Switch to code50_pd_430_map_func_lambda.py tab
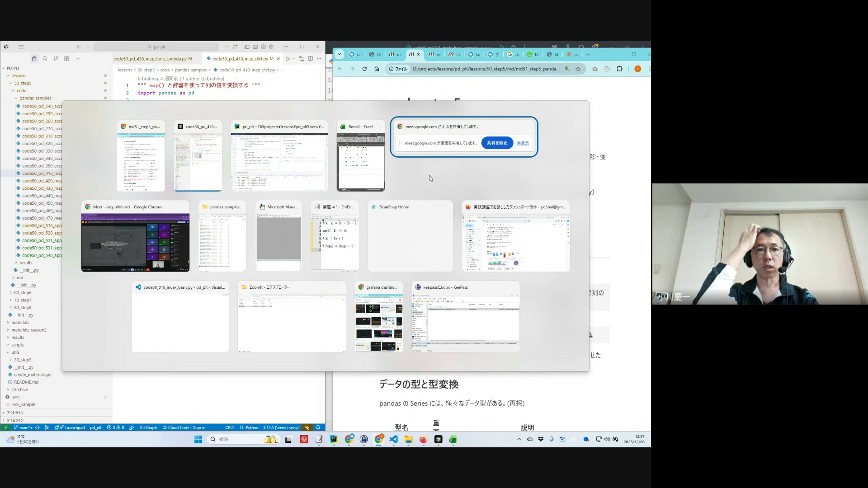This screenshot has height=488, width=868. (x=150, y=59)
